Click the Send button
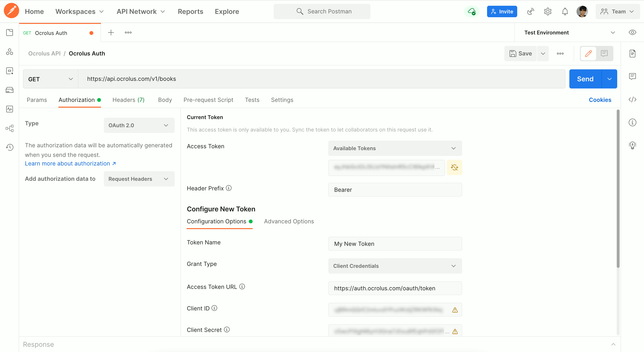 585,79
